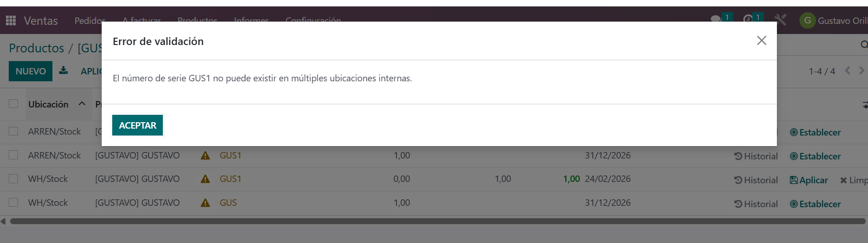Click Aplicar on the WH/Stock GUS1 row
This screenshot has height=243, width=868.
click(809, 180)
